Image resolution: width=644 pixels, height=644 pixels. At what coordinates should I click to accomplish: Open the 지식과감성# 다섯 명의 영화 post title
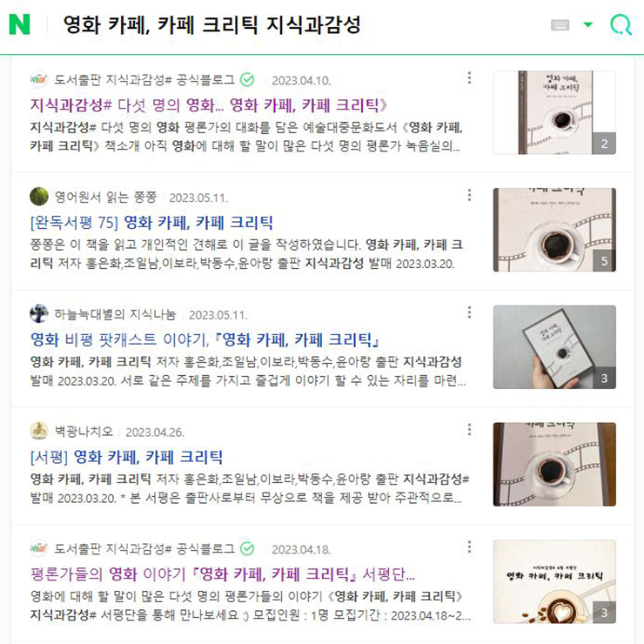coord(209,105)
